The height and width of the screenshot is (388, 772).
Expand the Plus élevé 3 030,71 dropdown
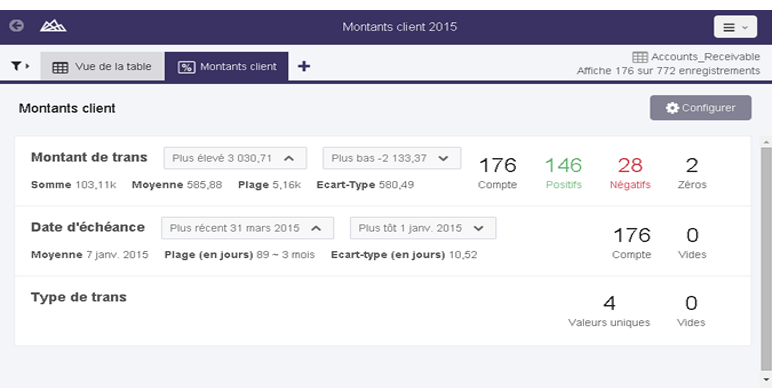pyautogui.click(x=235, y=159)
